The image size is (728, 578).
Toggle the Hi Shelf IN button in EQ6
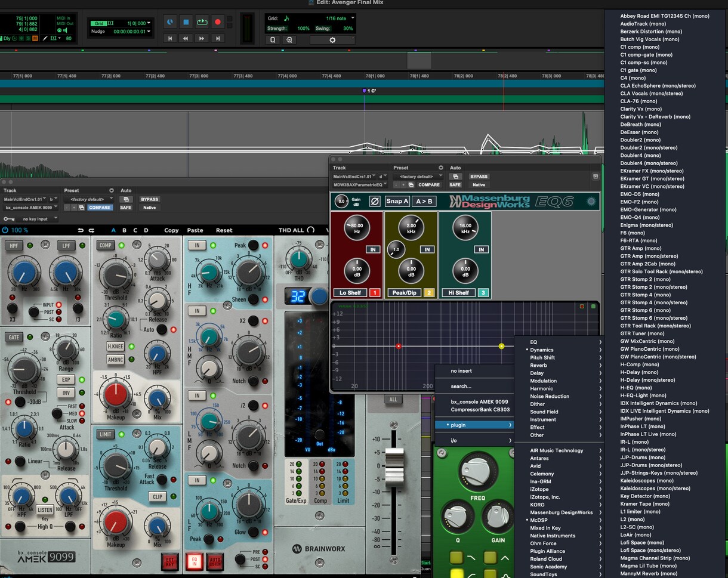[x=481, y=249]
